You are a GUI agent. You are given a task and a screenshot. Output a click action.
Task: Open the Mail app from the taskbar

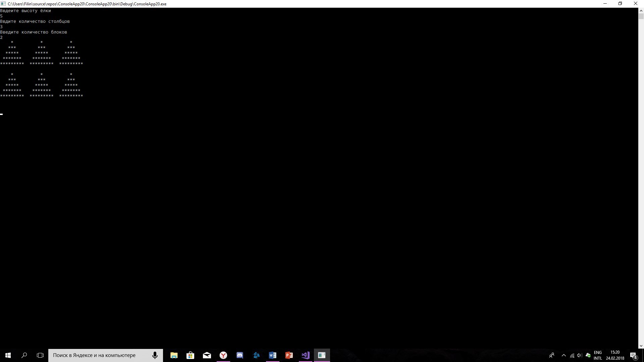[x=207, y=355]
